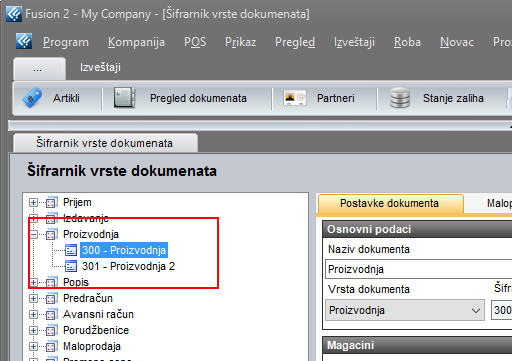
Task: Expand the Maloprodaja tree node
Action: click(33, 346)
